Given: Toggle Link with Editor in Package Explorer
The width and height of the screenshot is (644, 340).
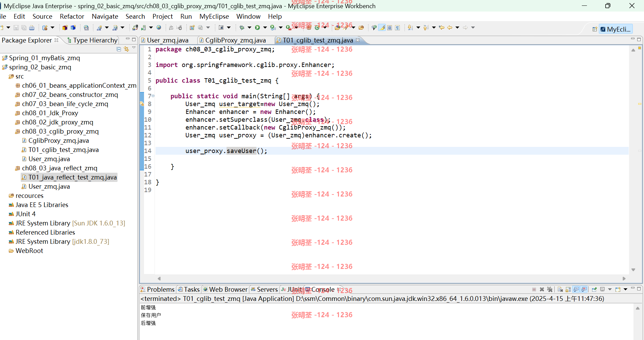Looking at the screenshot, I should point(126,49).
